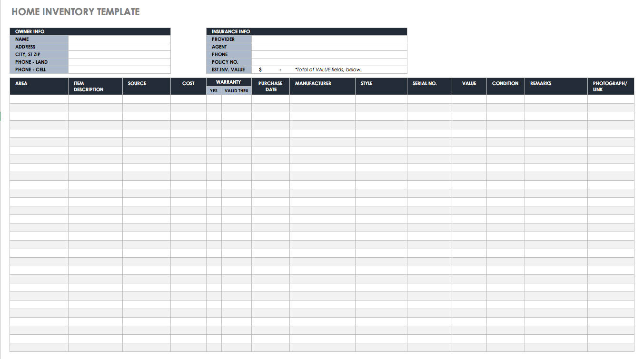Select the PHOTOGRAPH/LINK column header
This screenshot has height=359, width=644.
click(611, 86)
